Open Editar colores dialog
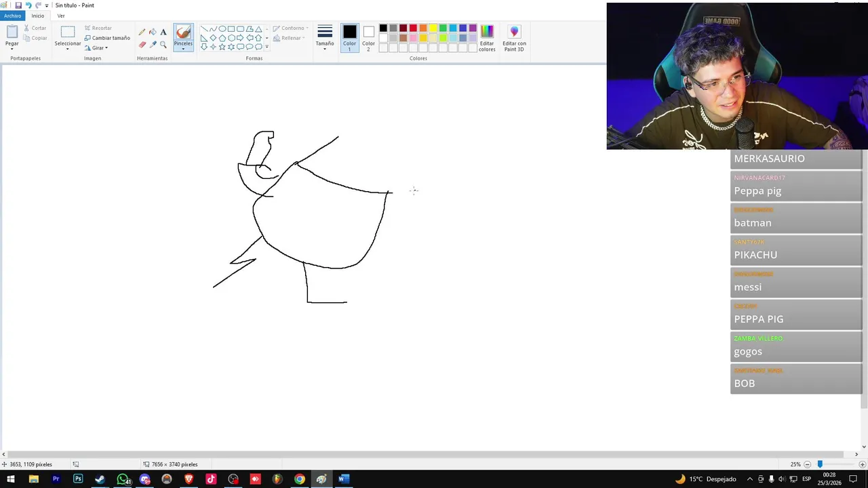The image size is (868, 488). tap(487, 38)
